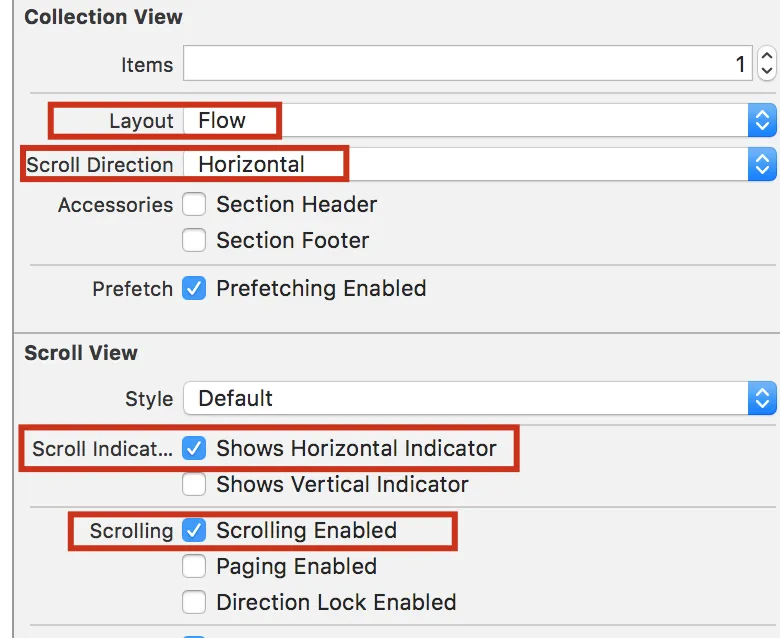
Task: Click the Items stepper arrows
Action: (x=767, y=65)
